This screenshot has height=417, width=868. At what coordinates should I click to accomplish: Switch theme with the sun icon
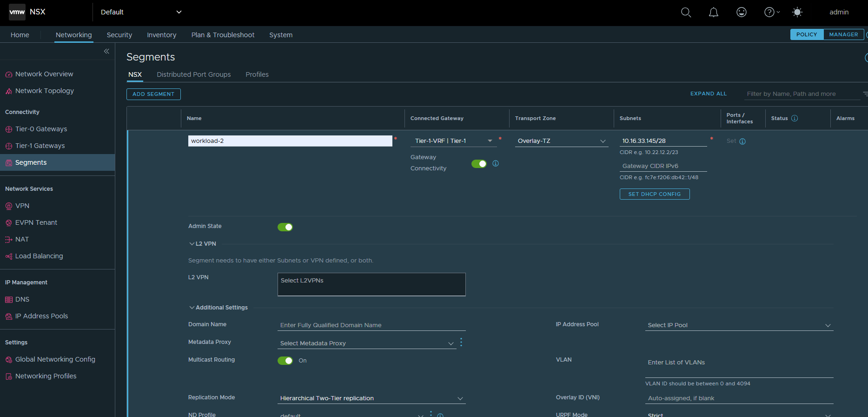[797, 13]
